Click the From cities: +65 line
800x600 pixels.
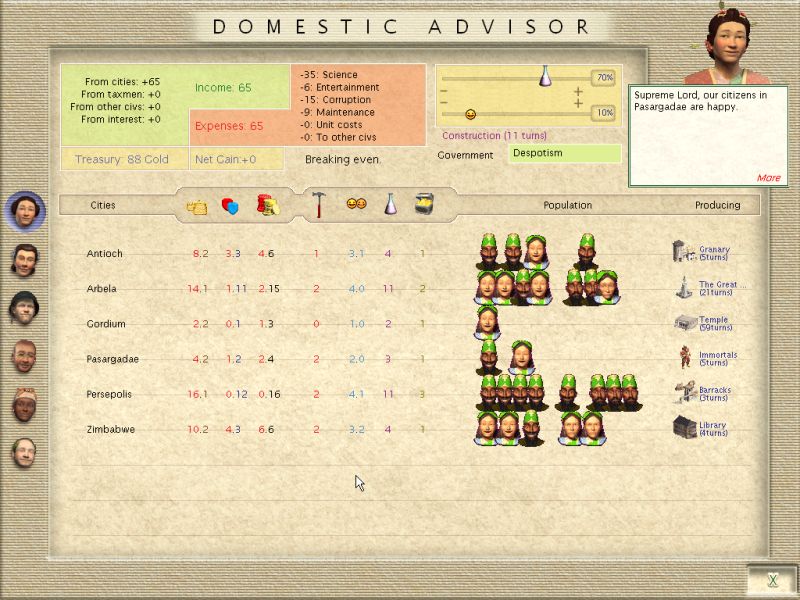tap(122, 82)
